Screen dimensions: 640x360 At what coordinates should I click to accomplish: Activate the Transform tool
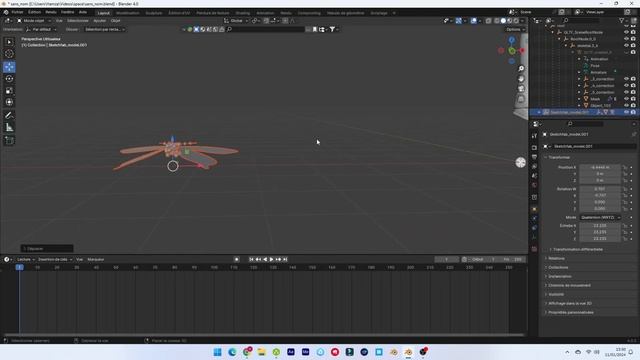click(9, 102)
